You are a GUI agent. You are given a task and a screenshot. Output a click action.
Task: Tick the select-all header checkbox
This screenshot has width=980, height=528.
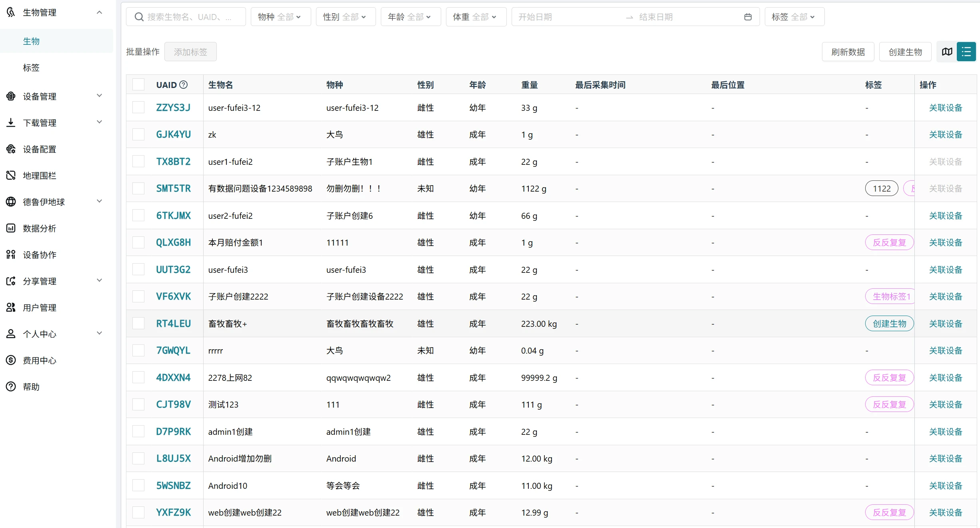coord(138,84)
